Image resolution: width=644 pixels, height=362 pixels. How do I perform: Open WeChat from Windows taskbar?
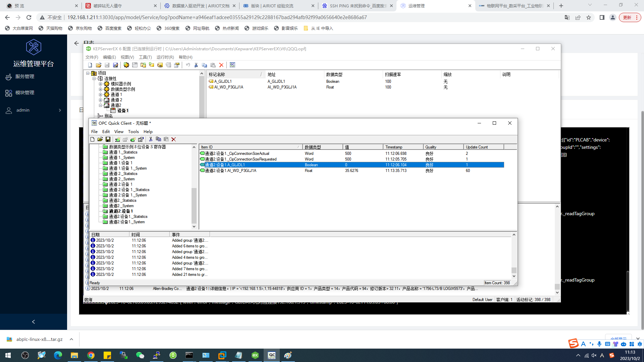point(140,355)
